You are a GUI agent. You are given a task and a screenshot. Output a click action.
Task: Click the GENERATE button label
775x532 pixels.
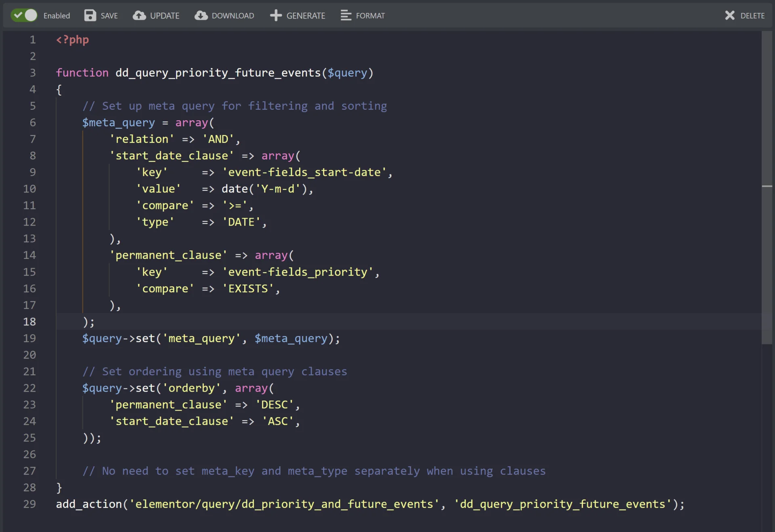pos(306,16)
